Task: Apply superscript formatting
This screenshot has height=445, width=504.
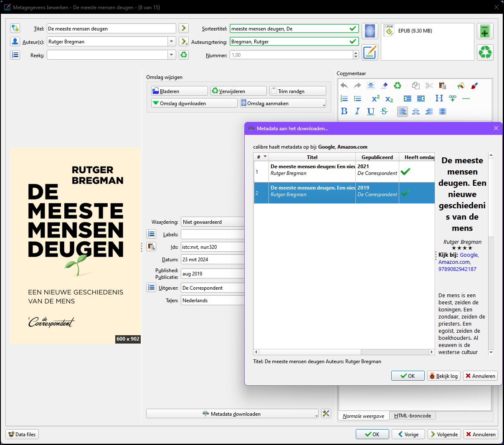Action: click(376, 99)
